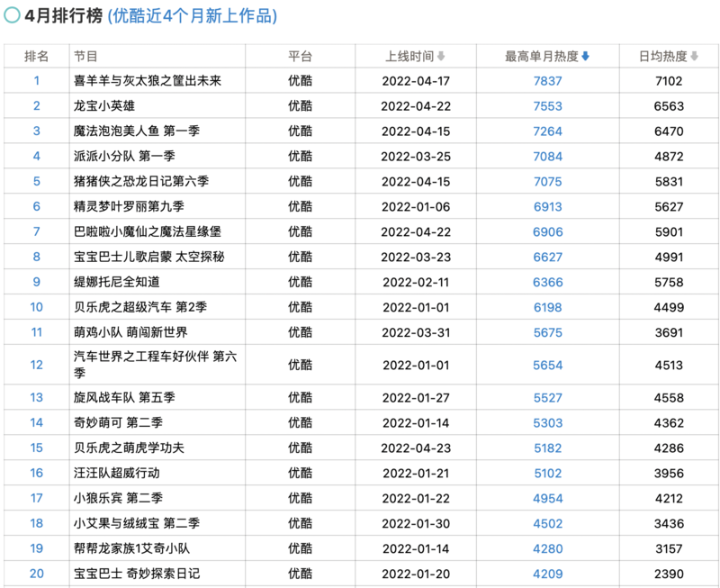Viewport: 720px width, 588px height.
Task: Click the 日均热度 sort arrow icon
Action: pos(694,56)
